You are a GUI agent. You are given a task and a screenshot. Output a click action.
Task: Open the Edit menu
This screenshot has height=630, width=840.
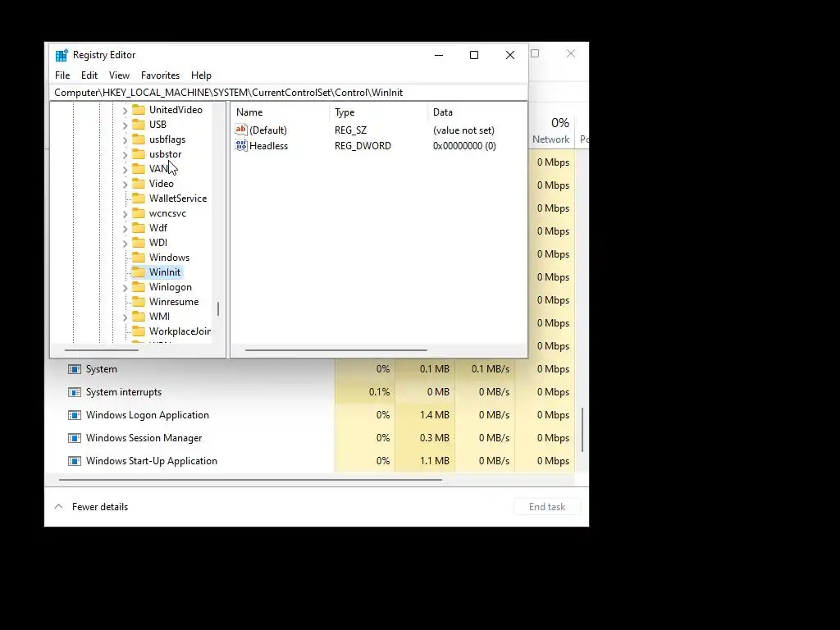click(x=89, y=75)
